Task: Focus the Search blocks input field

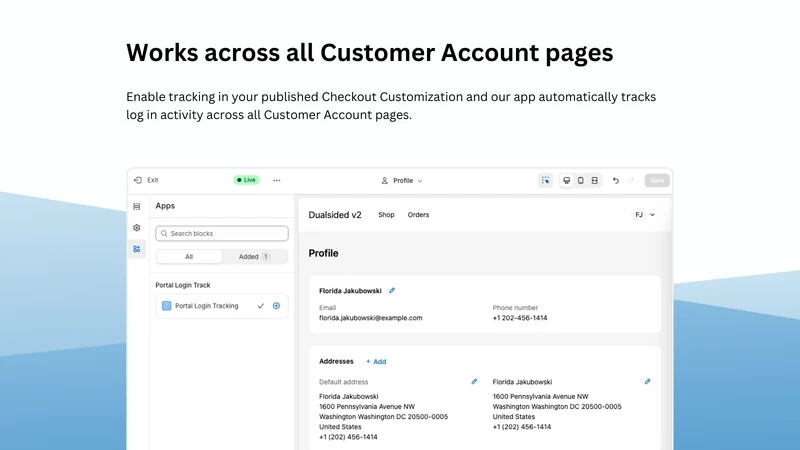Action: [x=222, y=233]
